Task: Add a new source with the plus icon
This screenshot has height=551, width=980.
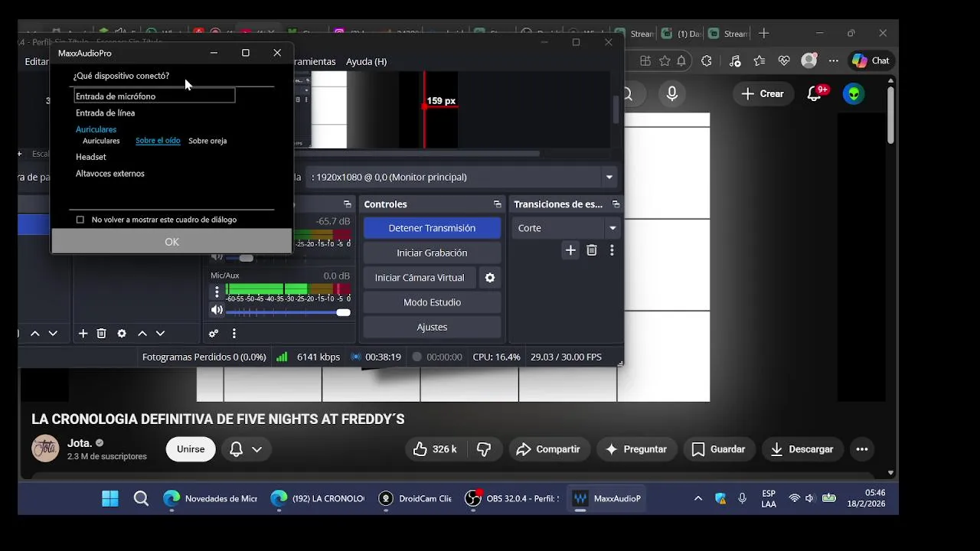Action: (83, 334)
